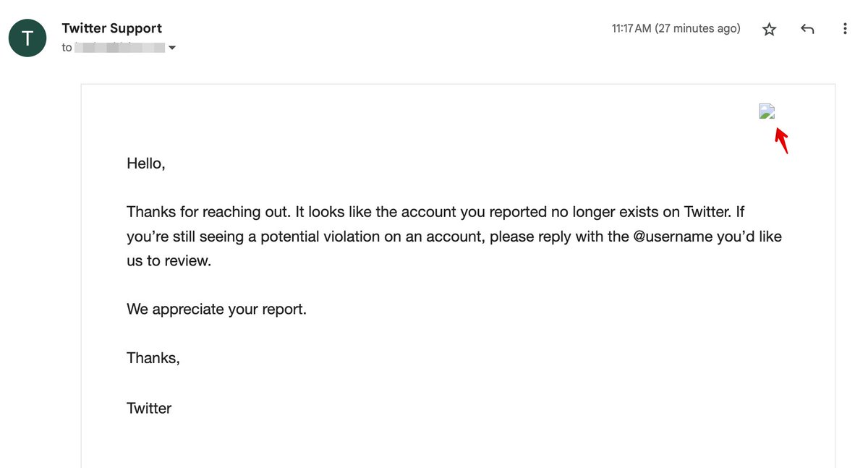Click the broken image placeholder icon
This screenshot has height=468, width=868.
767,111
